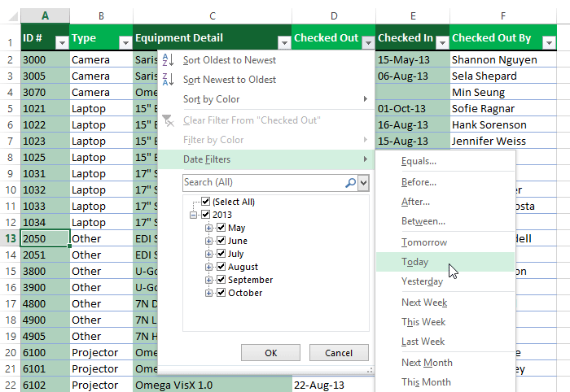Select the Between... date filter

click(x=445, y=221)
